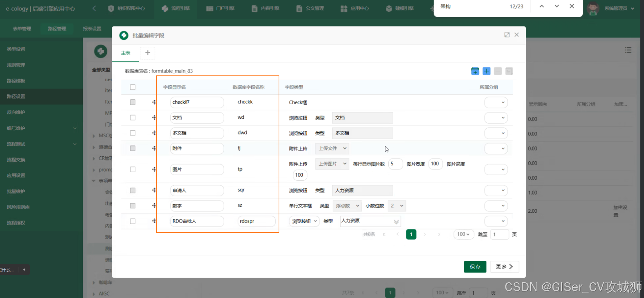Open the 内容引擎 top menu
Viewport: 644px width, 298px height.
pos(265,8)
